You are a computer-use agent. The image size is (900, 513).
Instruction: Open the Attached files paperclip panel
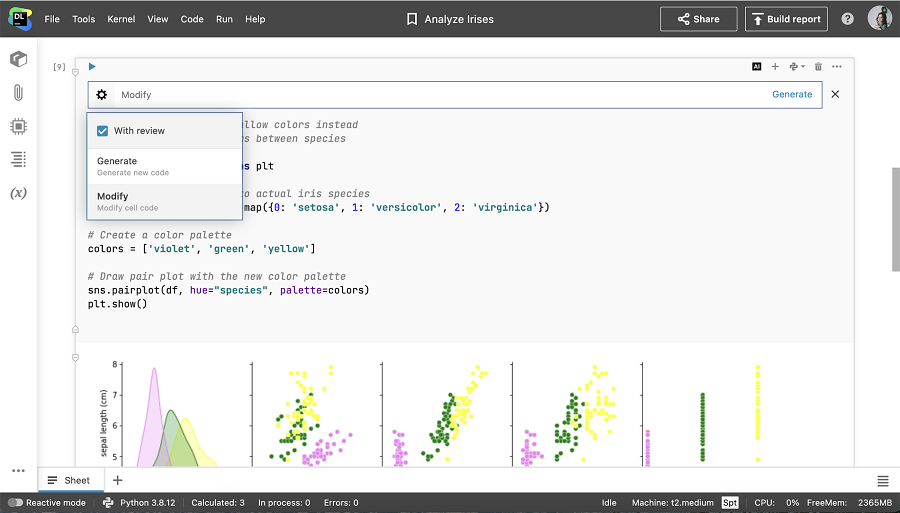coord(18,93)
